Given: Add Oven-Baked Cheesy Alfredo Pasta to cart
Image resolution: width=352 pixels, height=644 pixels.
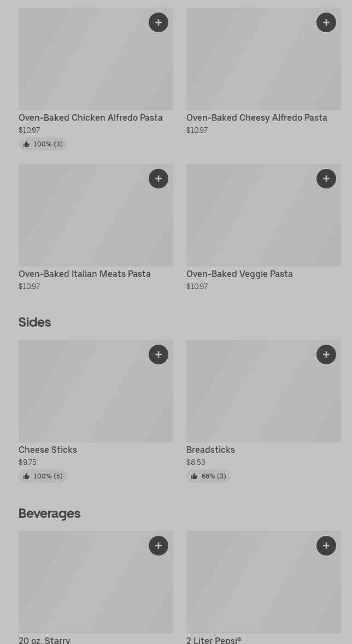Looking at the screenshot, I should (326, 22).
